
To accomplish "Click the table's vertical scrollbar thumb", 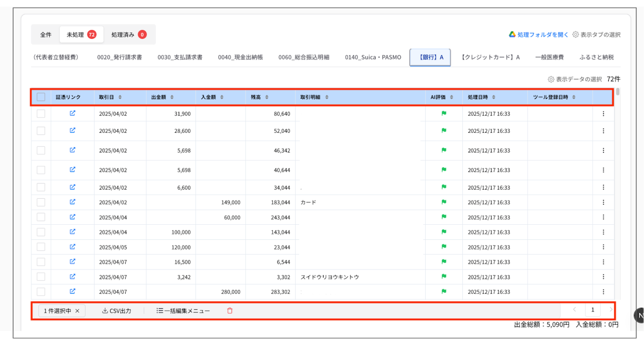I will pyautogui.click(x=618, y=92).
